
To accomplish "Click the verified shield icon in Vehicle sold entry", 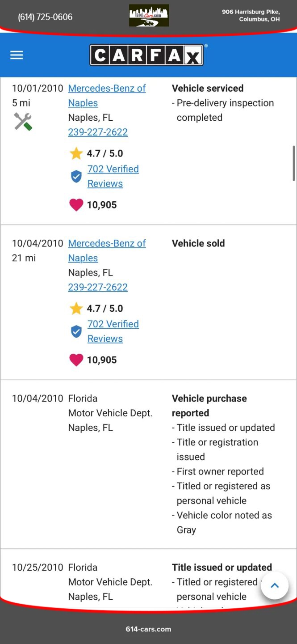I will coord(76,331).
